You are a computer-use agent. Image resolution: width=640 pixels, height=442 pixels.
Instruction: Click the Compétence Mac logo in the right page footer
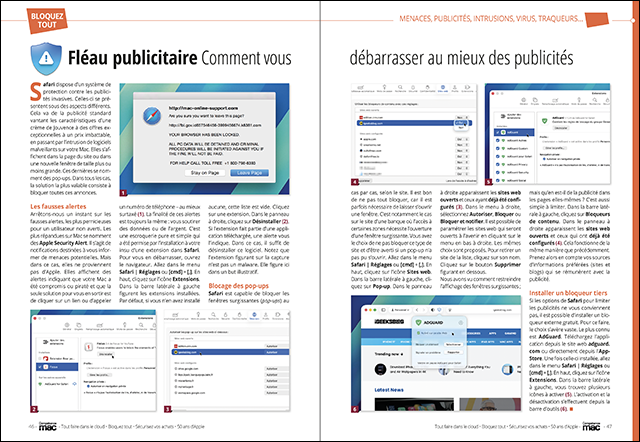[591, 426]
